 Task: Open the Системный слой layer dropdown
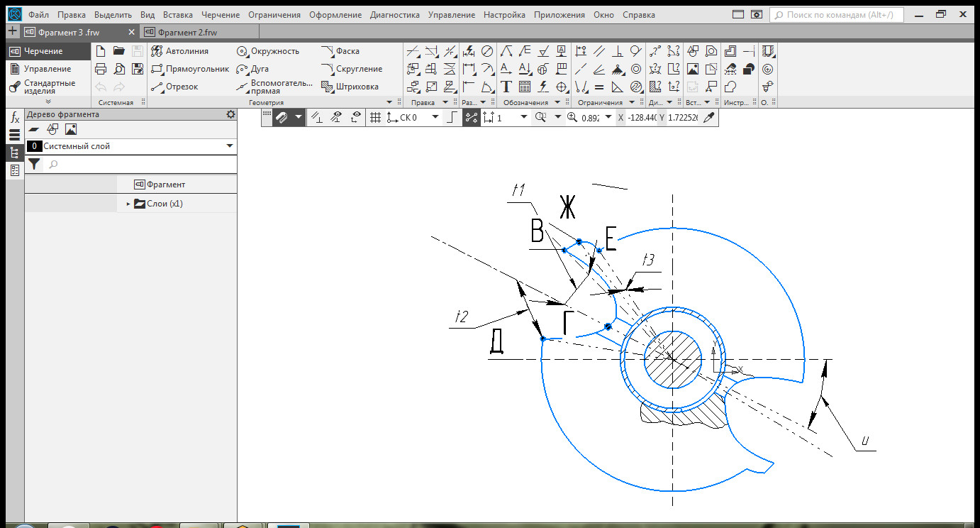coord(229,146)
